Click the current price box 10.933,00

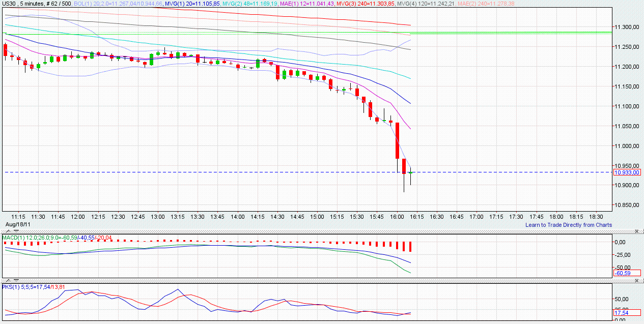click(x=627, y=172)
